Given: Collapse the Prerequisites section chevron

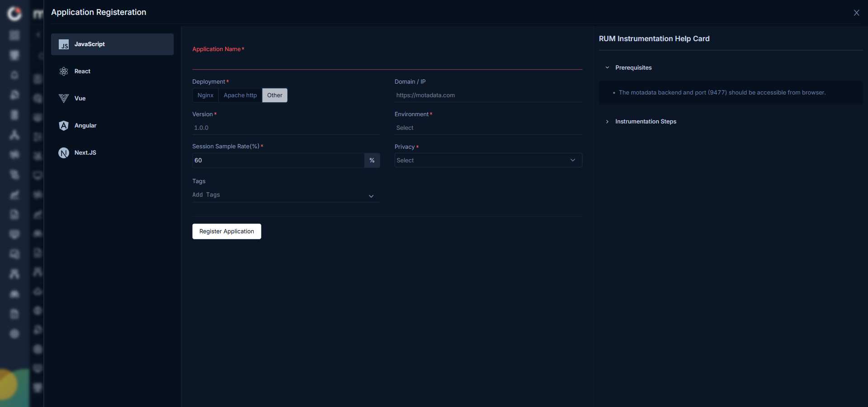Looking at the screenshot, I should coord(607,68).
